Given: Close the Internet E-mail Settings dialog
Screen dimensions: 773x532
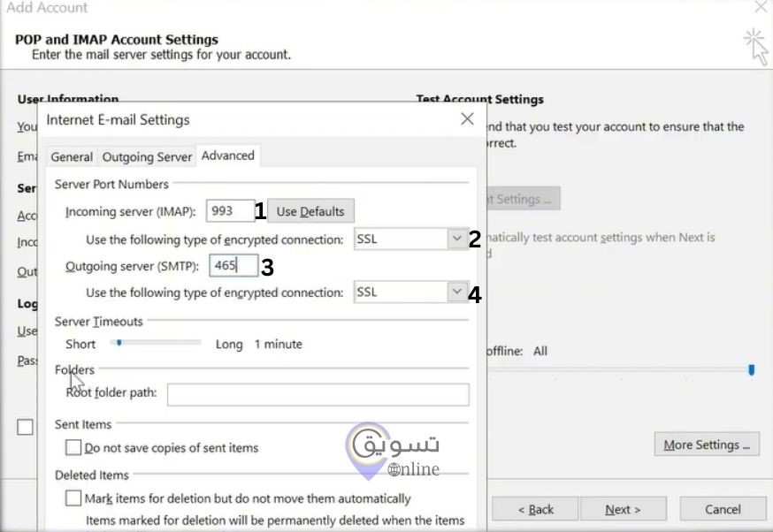Looking at the screenshot, I should 467,118.
